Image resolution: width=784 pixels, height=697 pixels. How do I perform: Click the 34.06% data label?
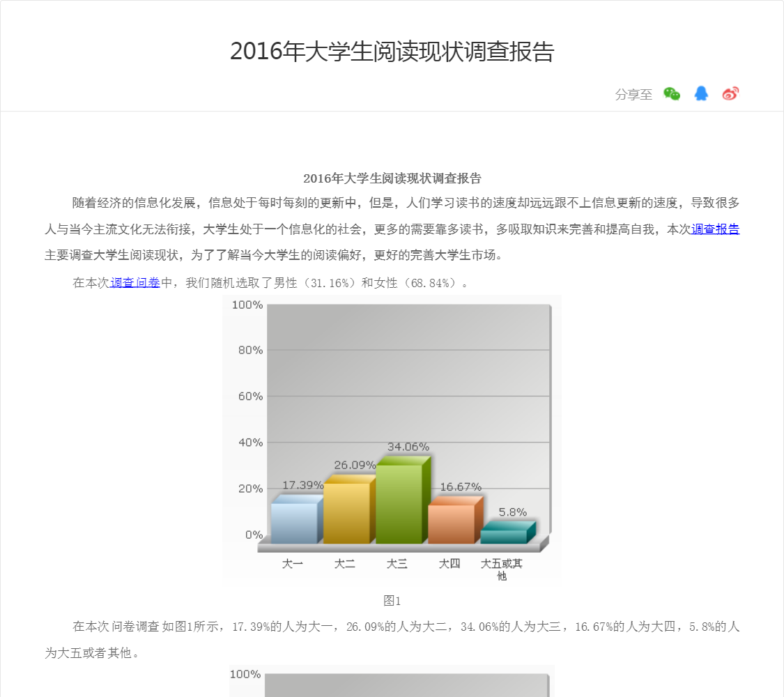tap(408, 447)
